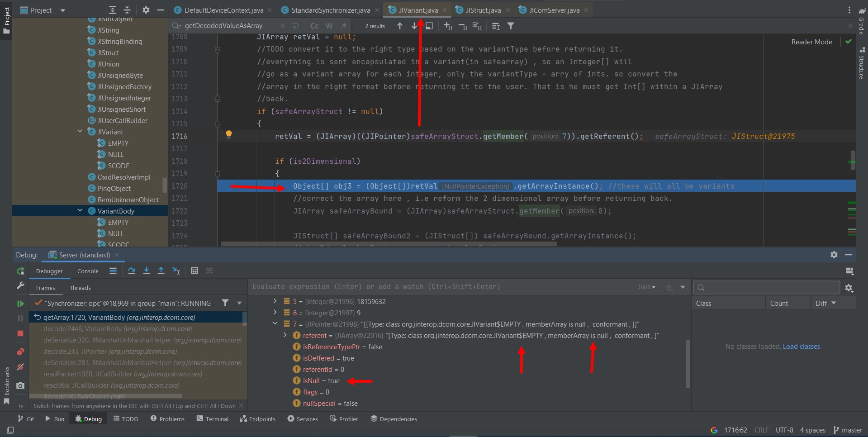Toggle Regex mode in the search bar
The height and width of the screenshot is (437, 868).
pos(343,26)
